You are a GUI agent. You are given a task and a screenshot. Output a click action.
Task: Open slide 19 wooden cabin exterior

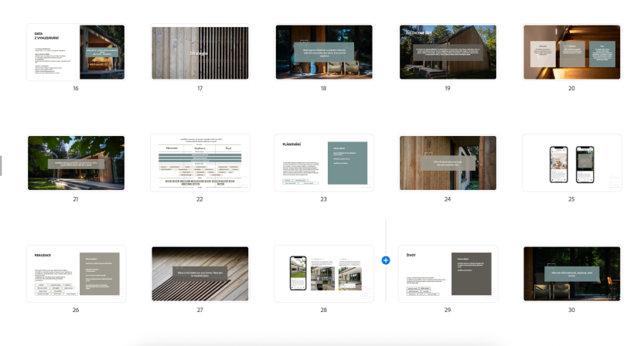448,52
